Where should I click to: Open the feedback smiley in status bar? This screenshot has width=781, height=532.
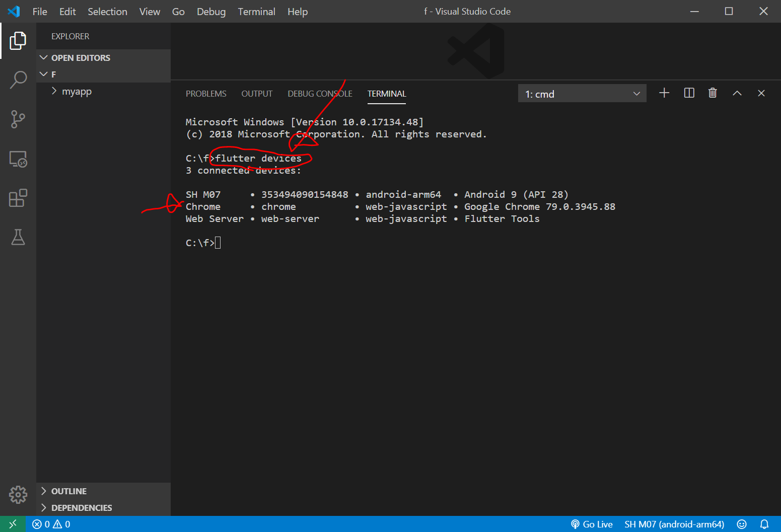pos(741,524)
